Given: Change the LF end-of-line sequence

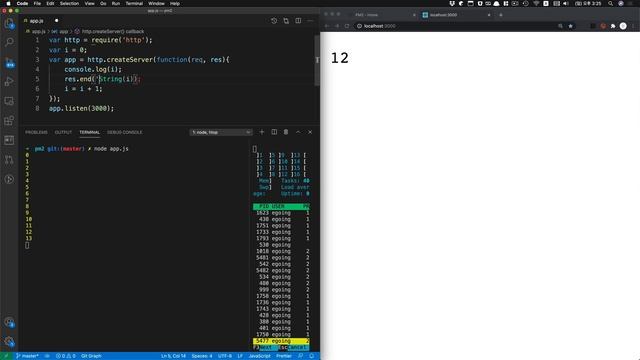Looking at the screenshot, I should click(240, 356).
